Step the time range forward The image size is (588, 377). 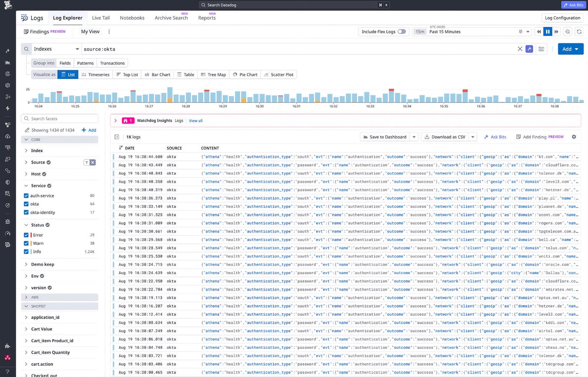click(x=556, y=31)
